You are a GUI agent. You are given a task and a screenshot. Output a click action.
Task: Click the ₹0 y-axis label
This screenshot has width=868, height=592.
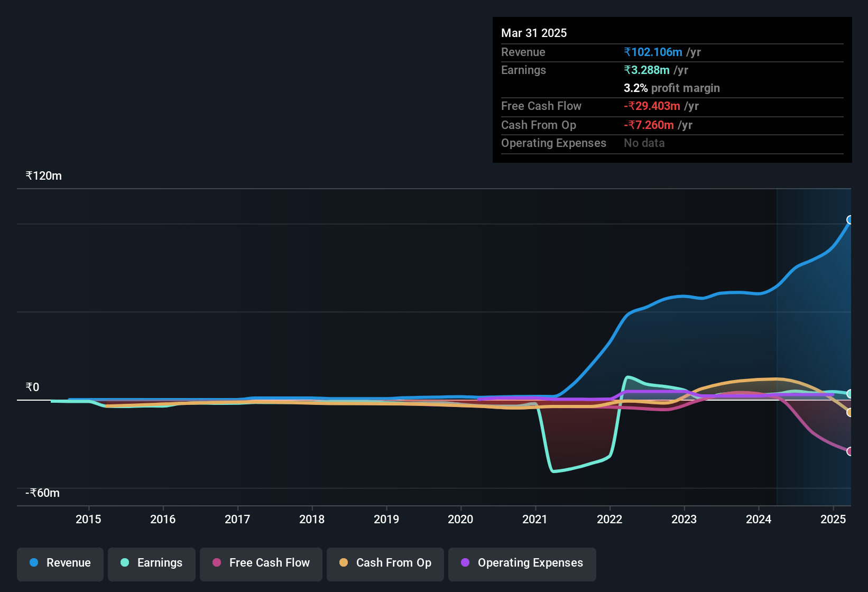32,387
